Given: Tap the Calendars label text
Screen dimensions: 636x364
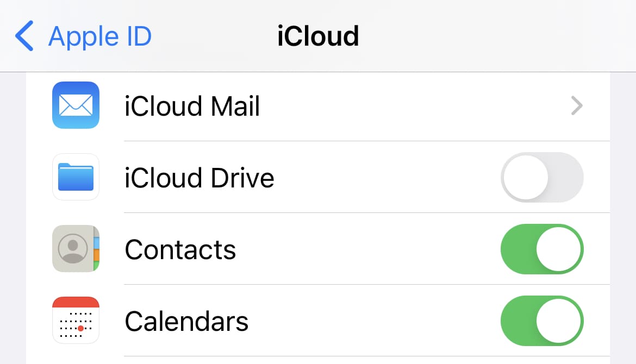Looking at the screenshot, I should (x=186, y=321).
